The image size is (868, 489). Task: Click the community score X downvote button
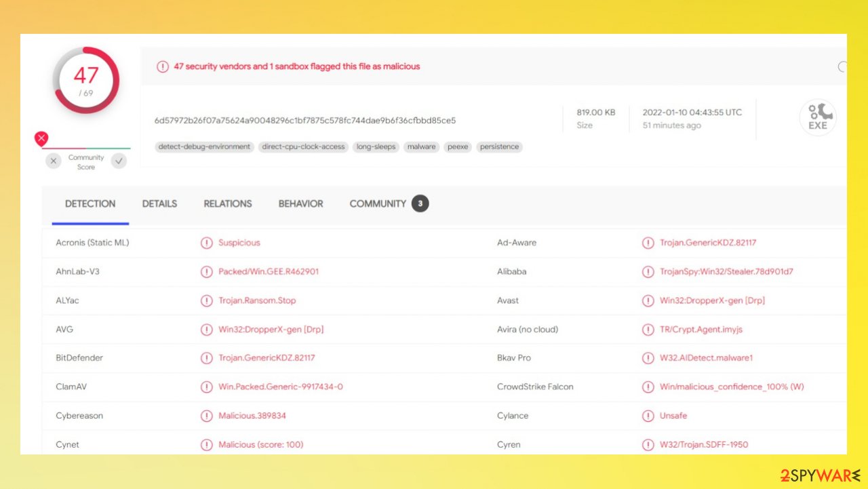54,161
